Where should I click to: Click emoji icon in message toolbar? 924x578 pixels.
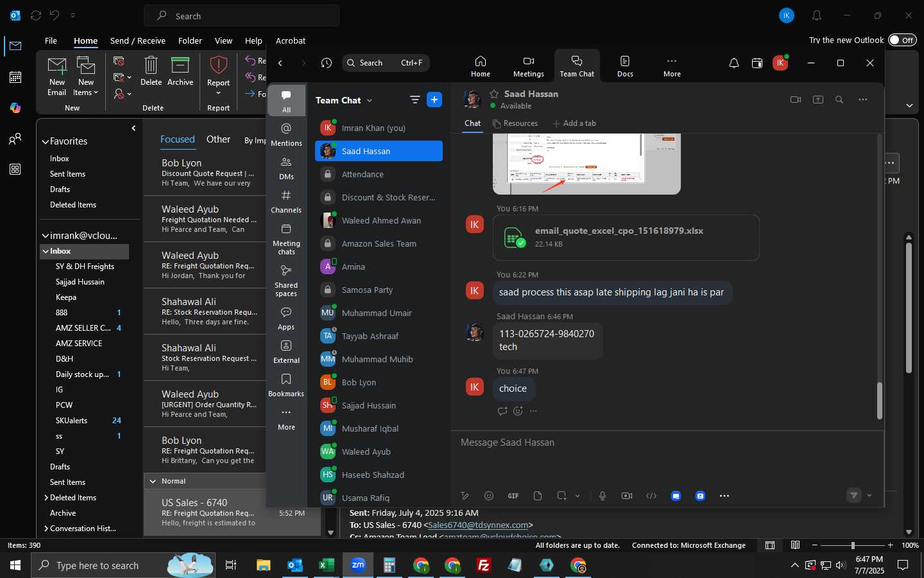(489, 496)
